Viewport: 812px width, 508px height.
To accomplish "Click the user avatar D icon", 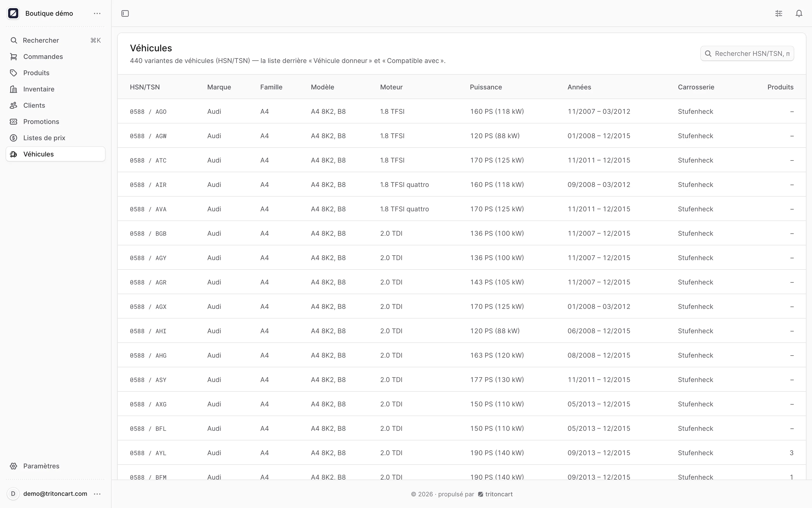I will [x=13, y=494].
